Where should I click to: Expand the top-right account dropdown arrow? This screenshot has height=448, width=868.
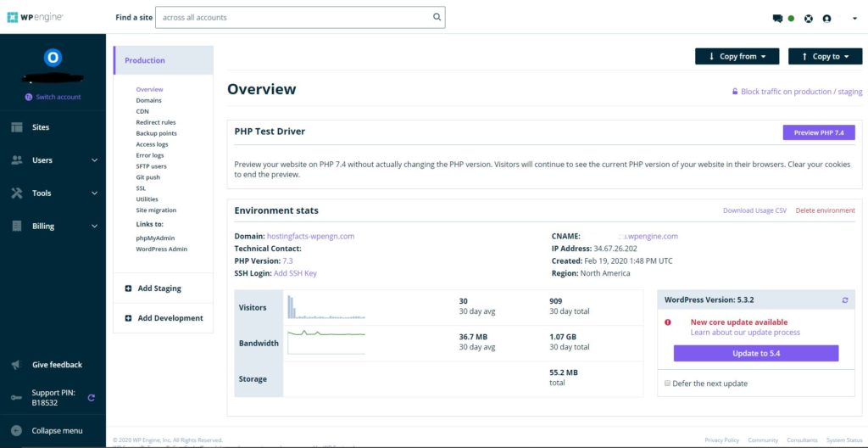tap(854, 19)
